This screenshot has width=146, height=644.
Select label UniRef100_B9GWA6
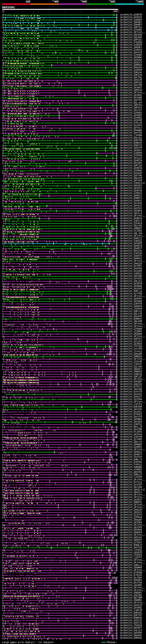coord(131,130)
